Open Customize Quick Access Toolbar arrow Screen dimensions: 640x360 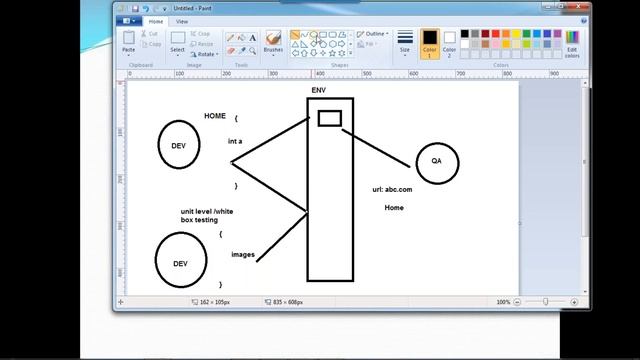coord(164,8)
